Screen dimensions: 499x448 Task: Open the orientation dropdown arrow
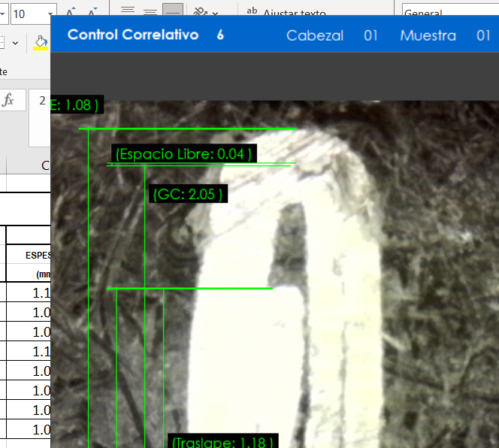coord(216,13)
